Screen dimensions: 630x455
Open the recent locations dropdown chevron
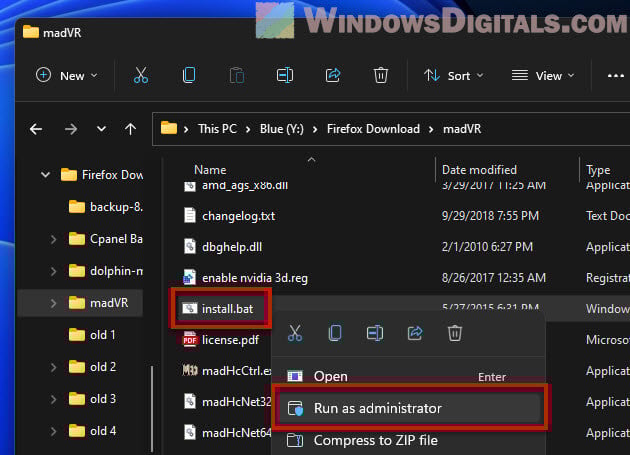(101, 129)
